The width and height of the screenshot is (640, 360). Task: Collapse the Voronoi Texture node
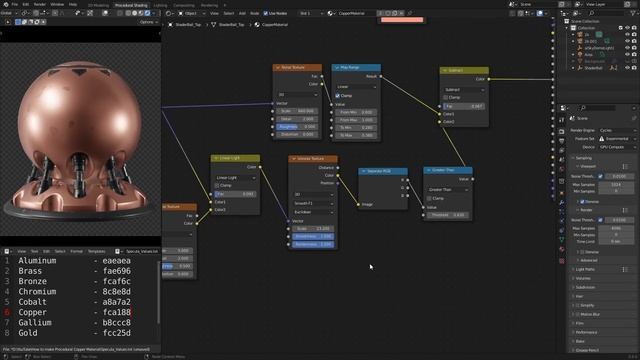point(294,159)
